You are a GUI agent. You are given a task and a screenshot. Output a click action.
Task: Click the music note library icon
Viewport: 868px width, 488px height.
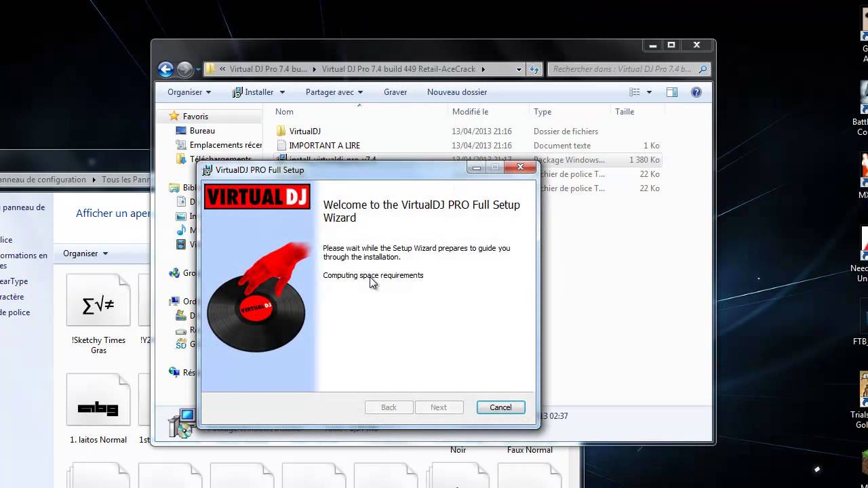point(181,230)
